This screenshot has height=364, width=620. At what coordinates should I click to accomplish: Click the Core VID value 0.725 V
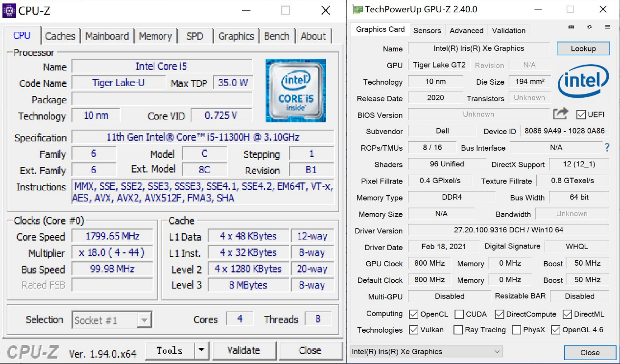click(221, 115)
